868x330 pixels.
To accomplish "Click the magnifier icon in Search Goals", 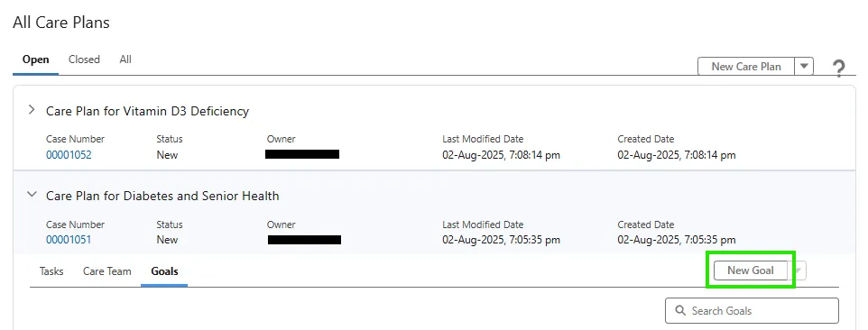I will [x=680, y=311].
